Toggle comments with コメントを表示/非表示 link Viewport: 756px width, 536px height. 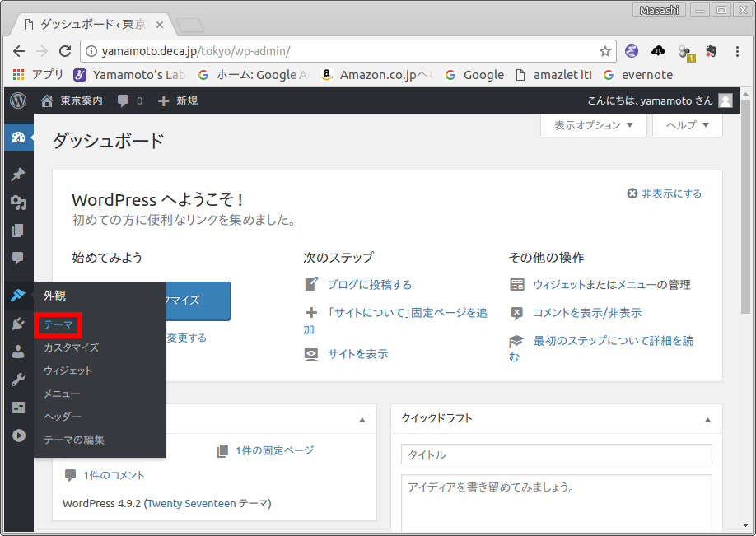click(586, 313)
